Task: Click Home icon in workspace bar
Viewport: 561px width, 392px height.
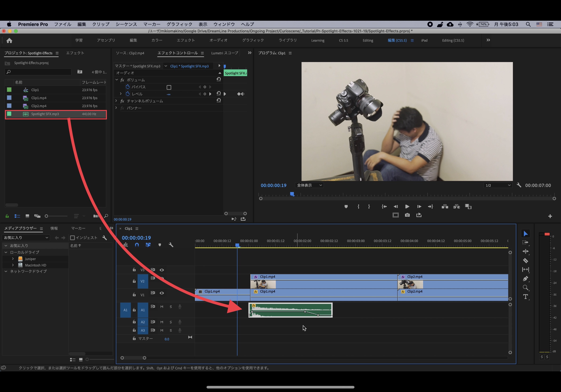Action: click(x=9, y=41)
